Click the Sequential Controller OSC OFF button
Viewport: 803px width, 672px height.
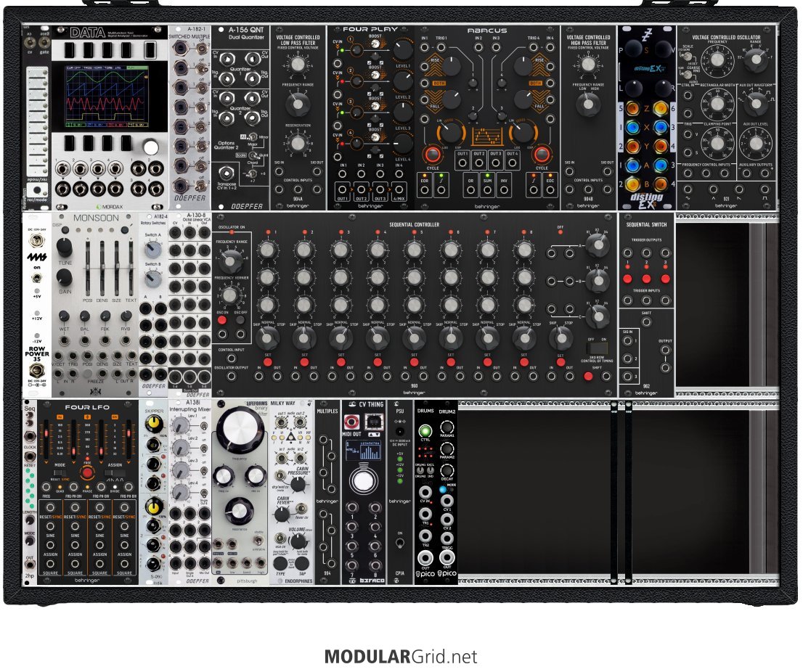(x=240, y=320)
